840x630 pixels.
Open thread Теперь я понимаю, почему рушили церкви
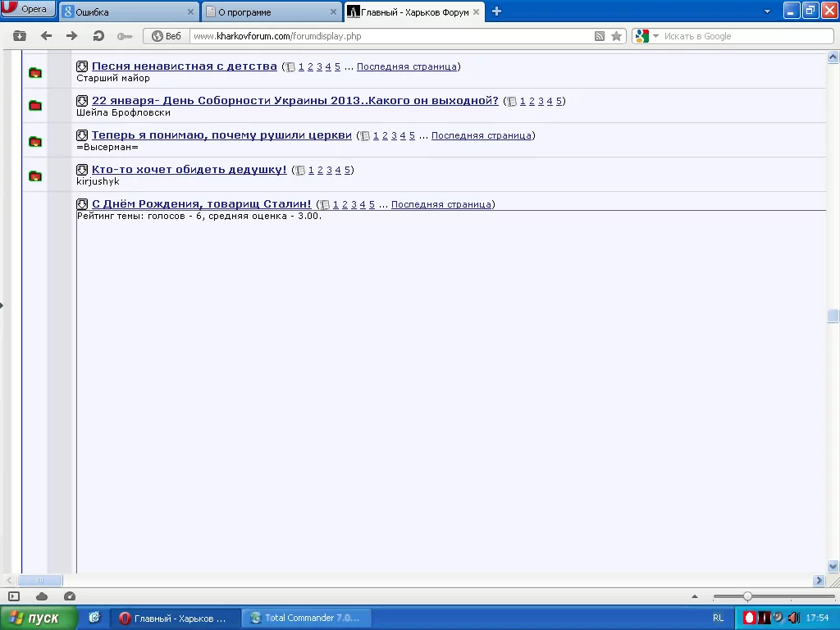click(x=221, y=135)
